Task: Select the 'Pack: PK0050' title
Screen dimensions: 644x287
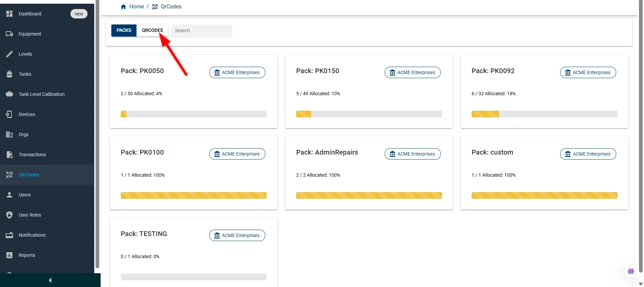Action: pyautogui.click(x=142, y=71)
